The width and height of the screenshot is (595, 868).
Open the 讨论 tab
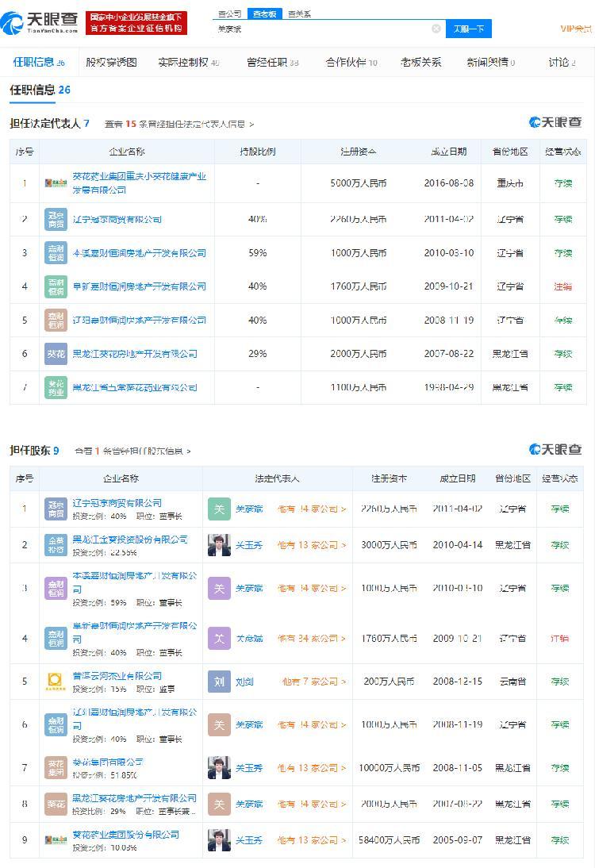pos(562,62)
